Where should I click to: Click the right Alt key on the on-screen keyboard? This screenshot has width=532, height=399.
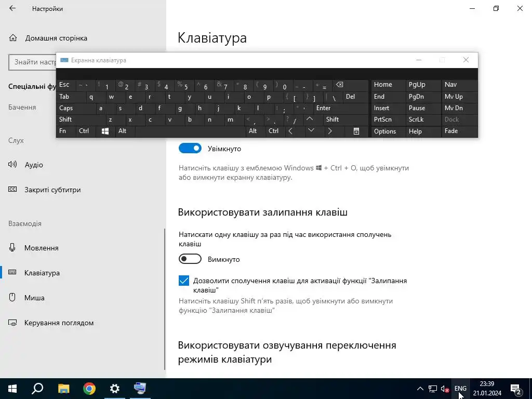[255, 131]
